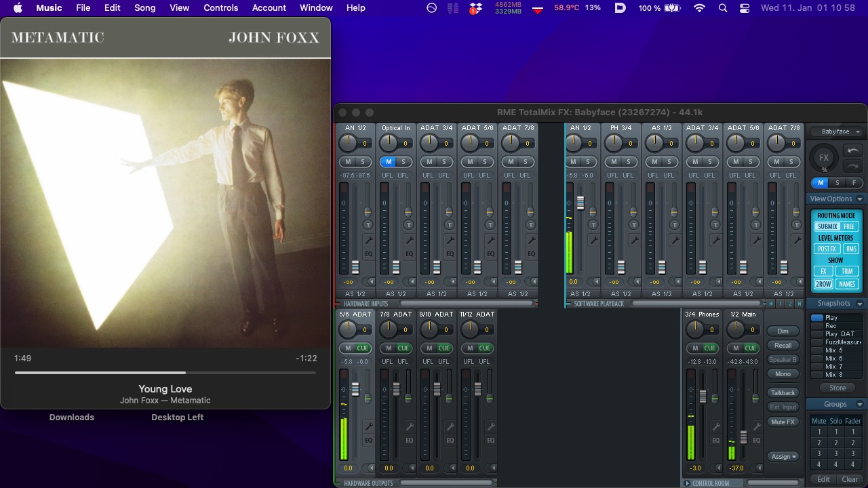
Task: Open settings wrench on 1/2 Main channel
Action: [756, 426]
